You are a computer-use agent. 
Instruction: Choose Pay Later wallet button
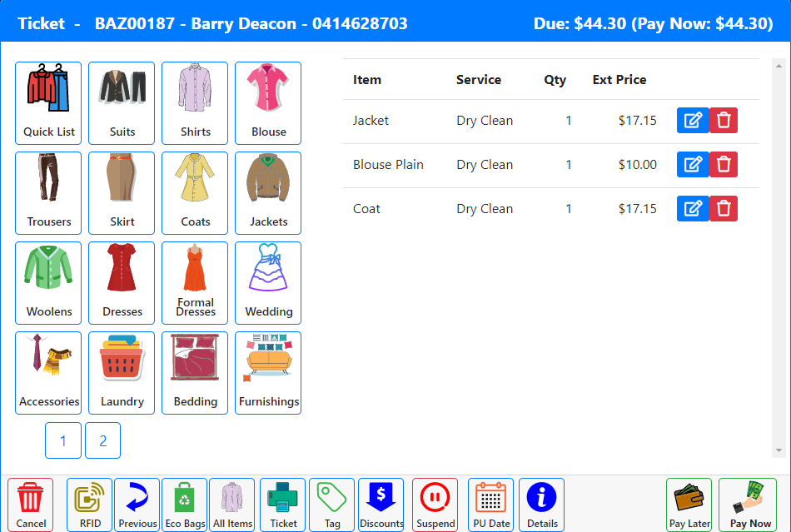coord(689,505)
